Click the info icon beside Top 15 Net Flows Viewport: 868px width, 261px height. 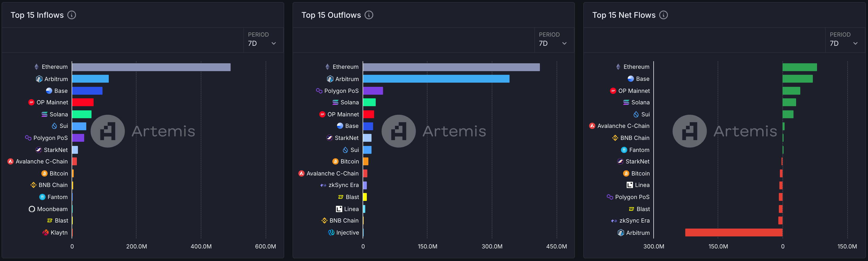click(664, 15)
